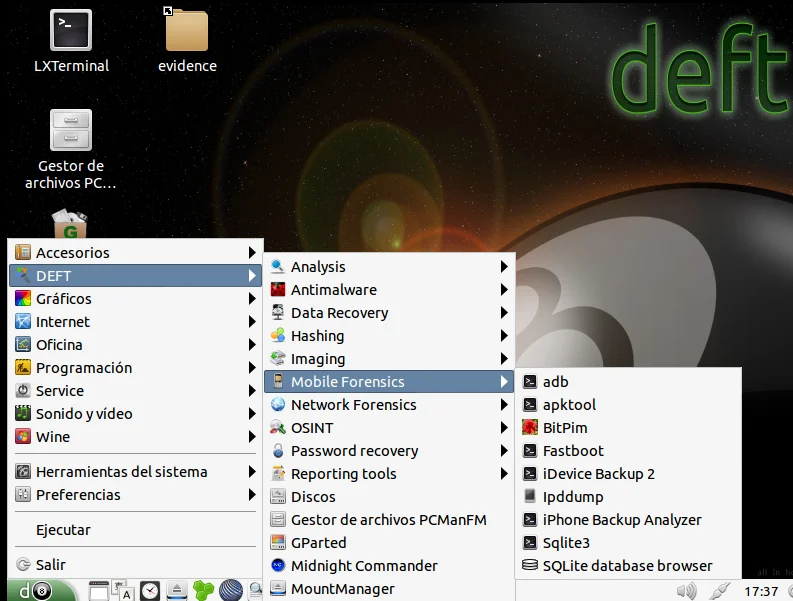Choose Ejecutar from the main menu
793x601 pixels.
click(136, 530)
